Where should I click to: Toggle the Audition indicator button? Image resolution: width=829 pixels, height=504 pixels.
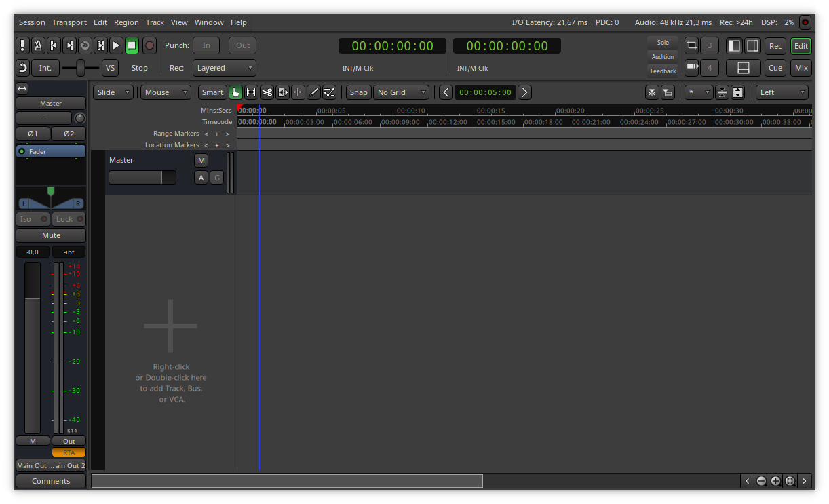point(663,57)
